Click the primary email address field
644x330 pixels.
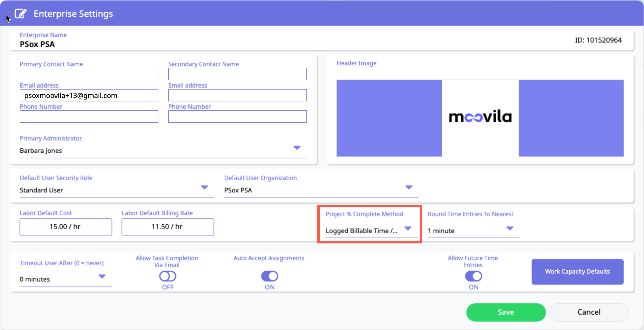tap(89, 95)
